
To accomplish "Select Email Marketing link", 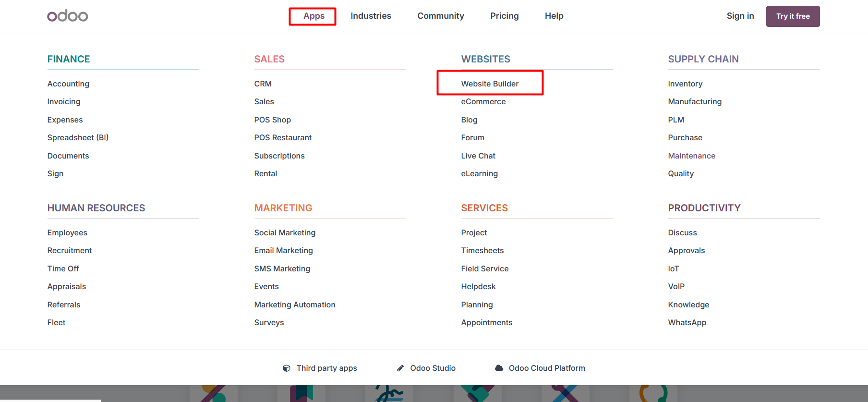I will tap(283, 251).
